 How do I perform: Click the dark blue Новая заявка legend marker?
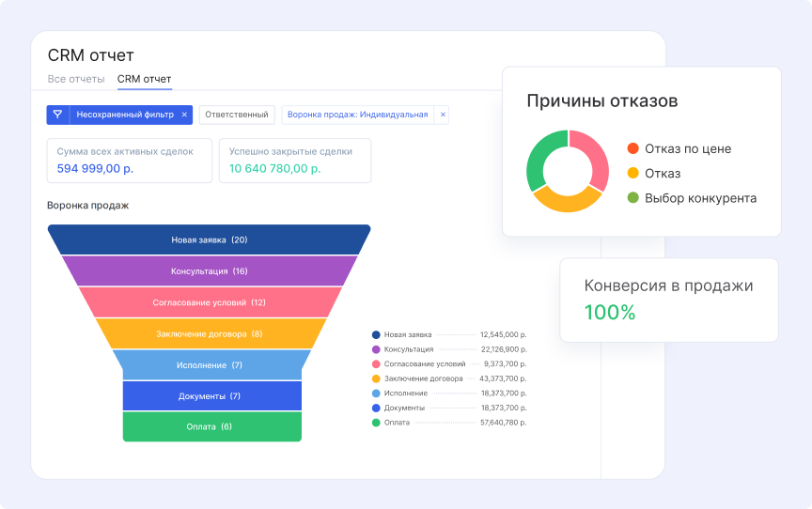[376, 334]
